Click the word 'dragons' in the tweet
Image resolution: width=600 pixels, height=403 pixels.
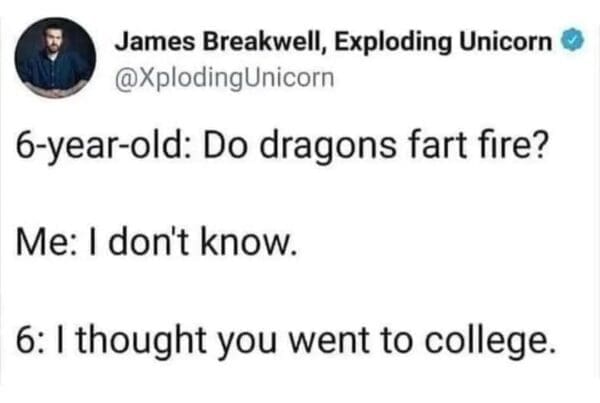coord(328,147)
